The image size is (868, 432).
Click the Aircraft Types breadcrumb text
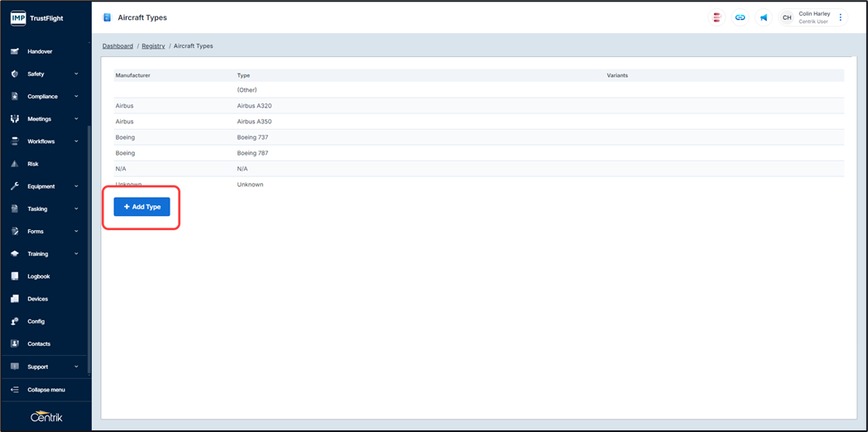[x=193, y=46]
